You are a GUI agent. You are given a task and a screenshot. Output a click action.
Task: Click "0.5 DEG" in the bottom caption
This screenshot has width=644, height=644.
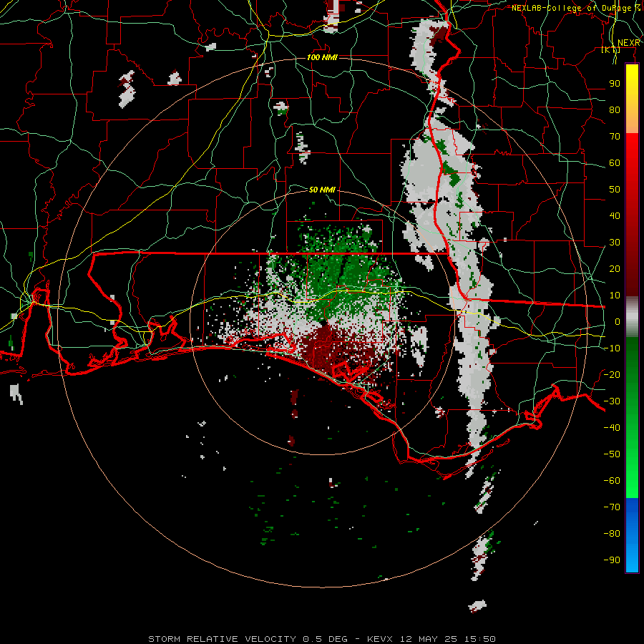click(x=326, y=639)
